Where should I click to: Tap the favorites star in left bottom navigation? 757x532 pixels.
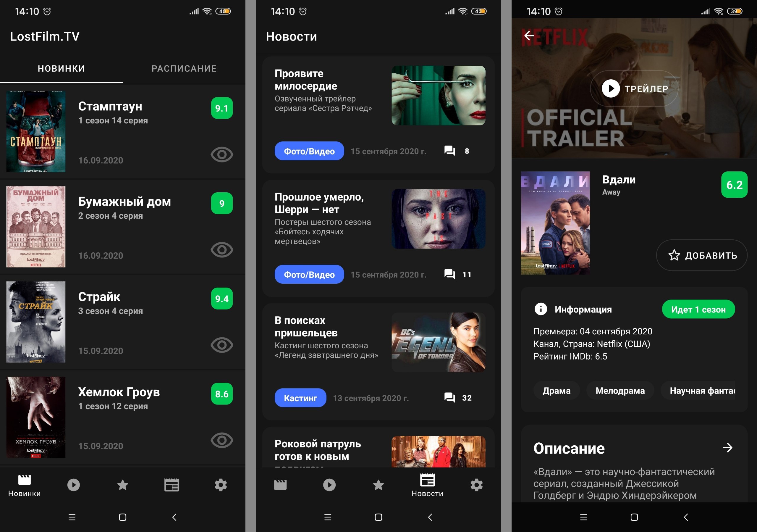point(123,485)
